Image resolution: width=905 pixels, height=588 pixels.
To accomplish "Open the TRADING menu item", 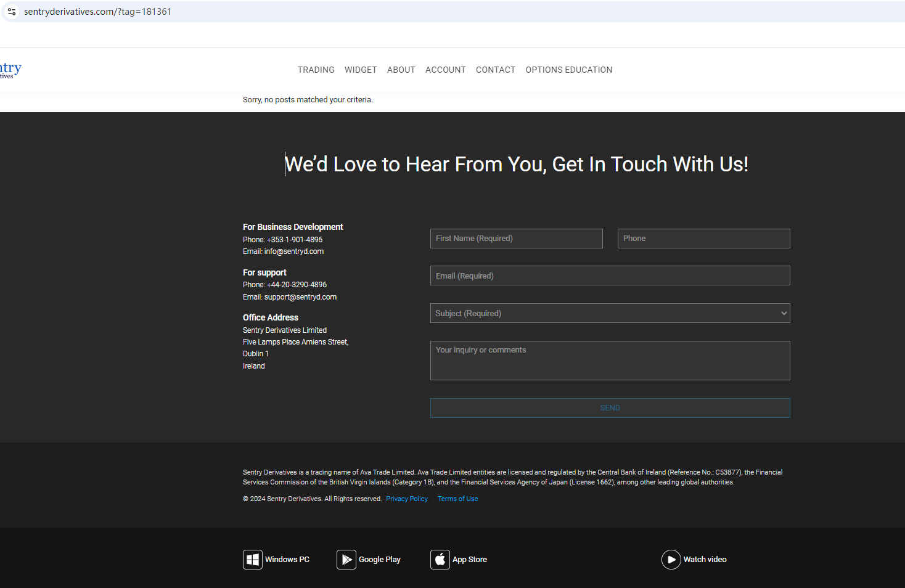I will click(x=316, y=70).
